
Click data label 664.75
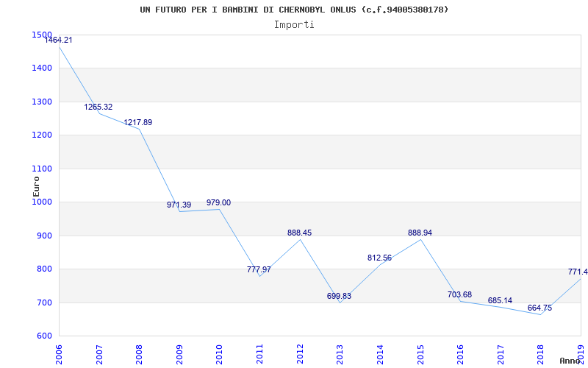tap(539, 308)
